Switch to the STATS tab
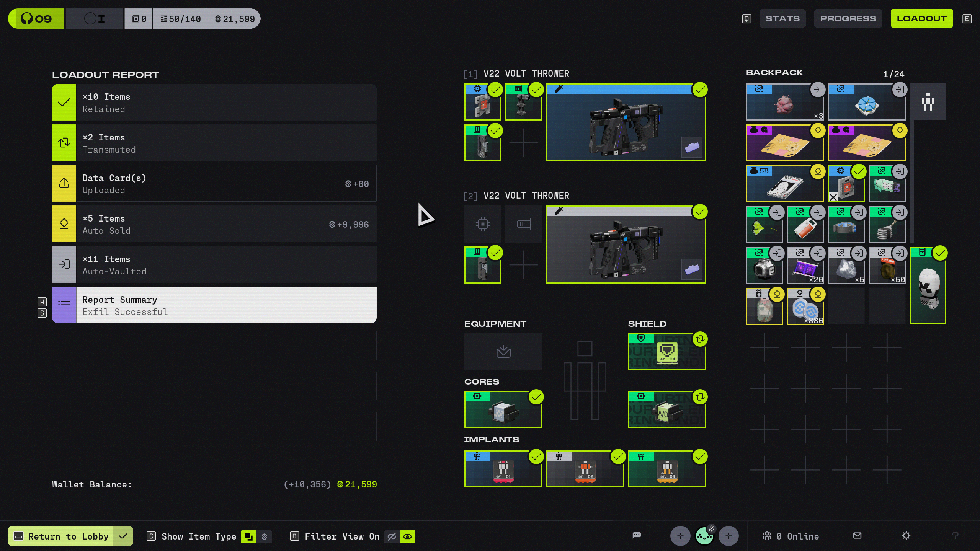 coord(782,18)
